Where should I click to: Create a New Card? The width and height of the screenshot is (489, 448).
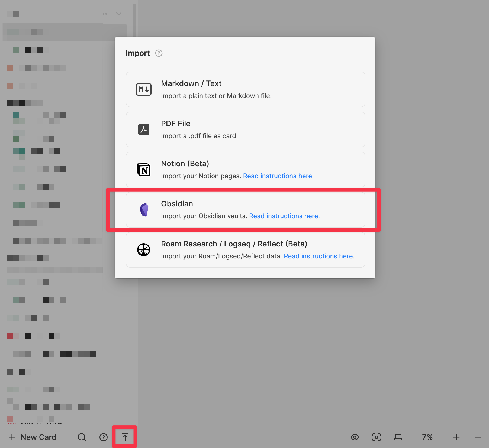coord(33,437)
